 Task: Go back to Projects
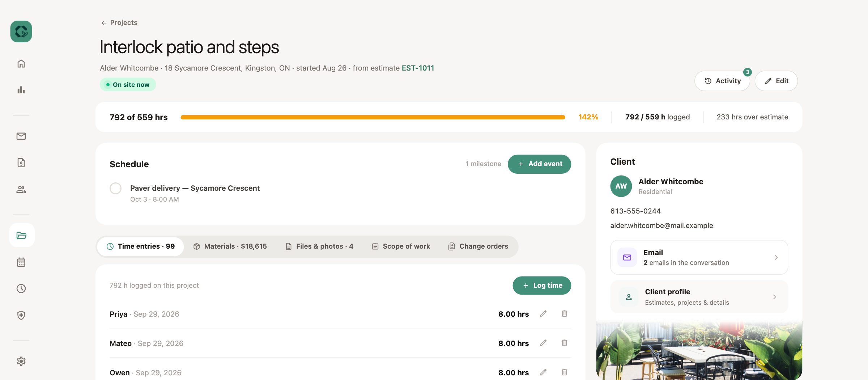tap(119, 23)
